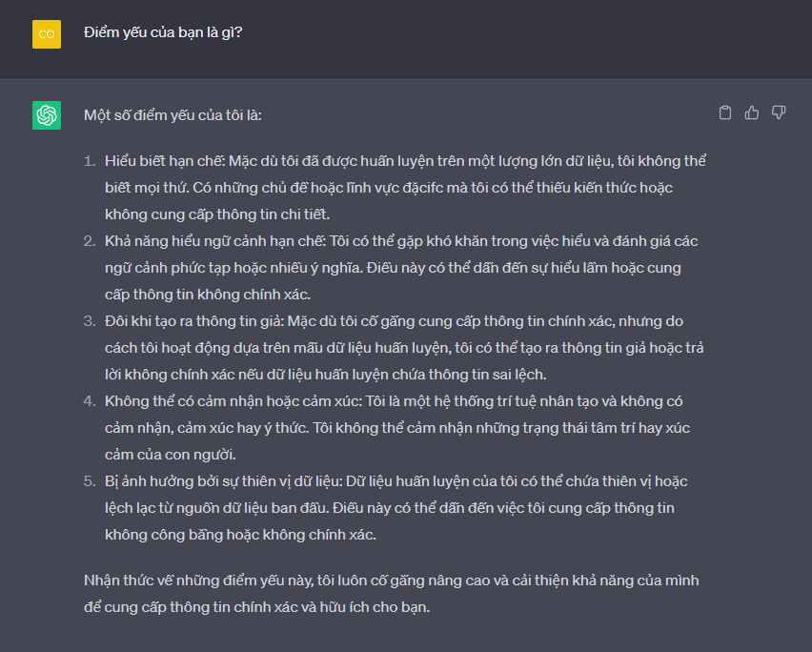Click the list number 4 marker

coord(90,401)
